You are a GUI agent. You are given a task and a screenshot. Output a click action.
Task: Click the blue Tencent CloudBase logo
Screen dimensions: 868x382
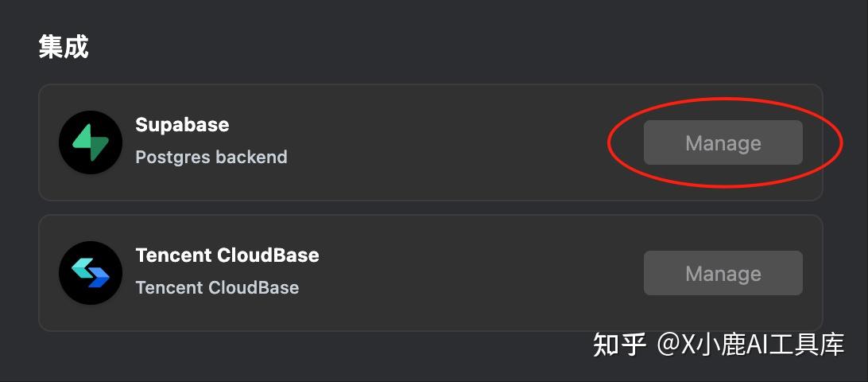click(x=90, y=273)
